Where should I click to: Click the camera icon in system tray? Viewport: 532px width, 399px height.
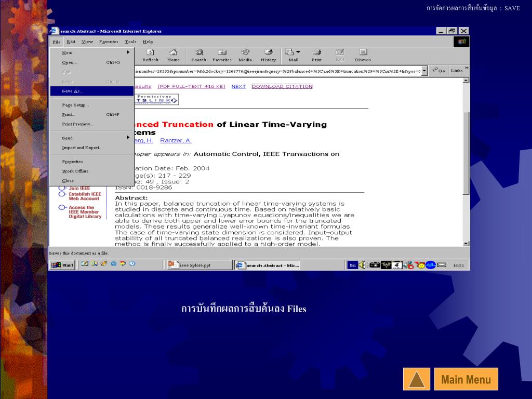tap(375, 265)
